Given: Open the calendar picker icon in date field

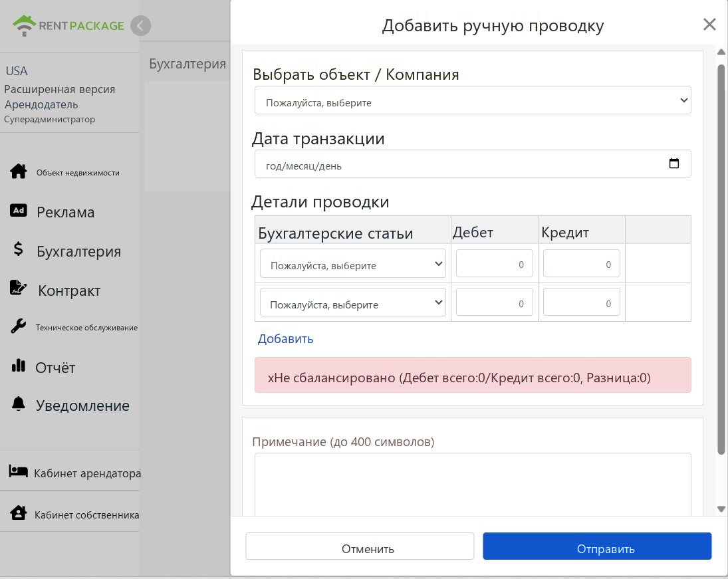Looking at the screenshot, I should [673, 164].
